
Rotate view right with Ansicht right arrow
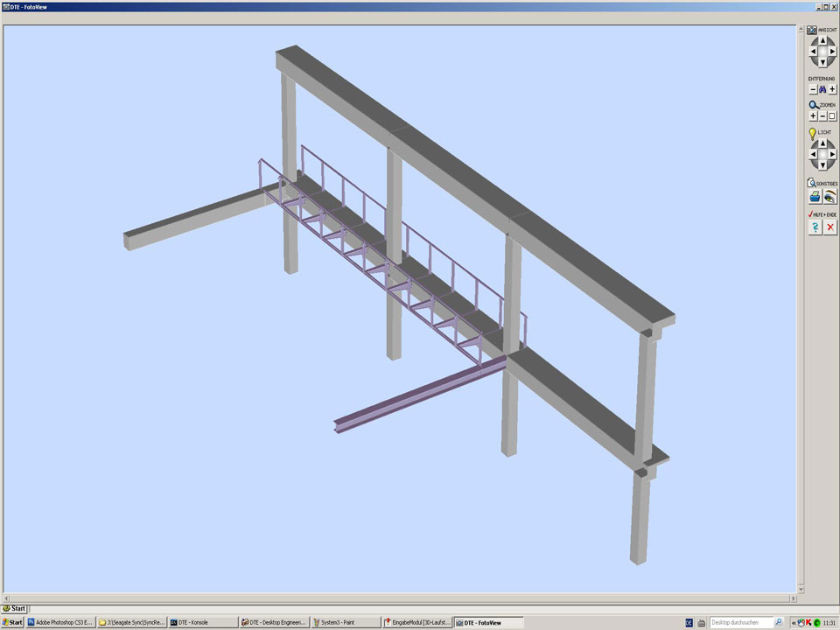pos(832,52)
